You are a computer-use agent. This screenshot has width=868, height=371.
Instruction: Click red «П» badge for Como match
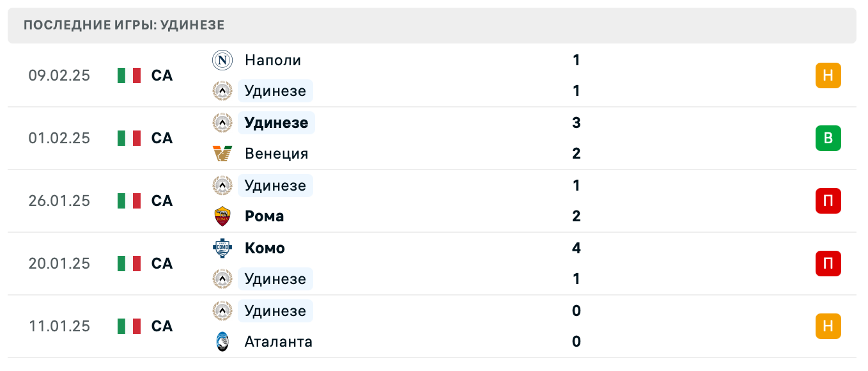828,264
